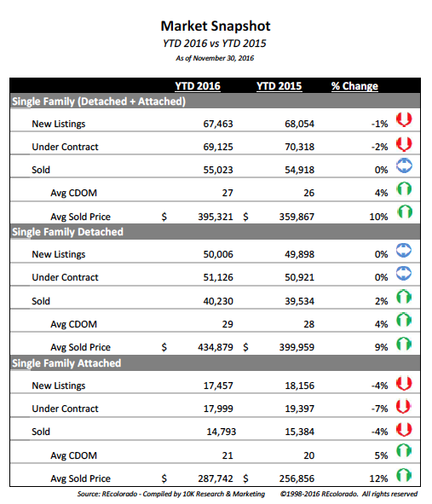
Task: Click the YTD 2016 column header
Action: coord(198,86)
